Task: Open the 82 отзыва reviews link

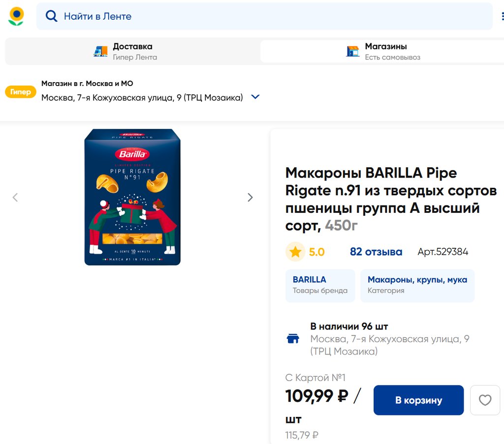Action: [376, 252]
